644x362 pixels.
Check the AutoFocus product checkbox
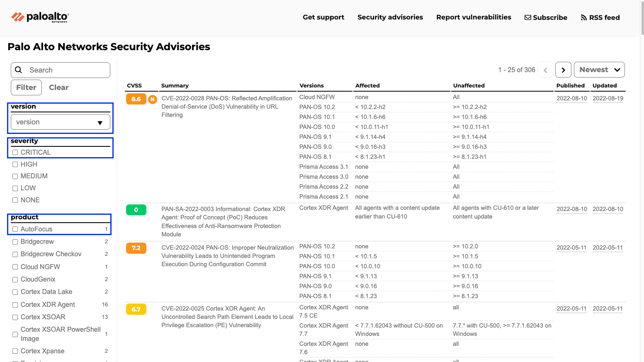point(15,229)
